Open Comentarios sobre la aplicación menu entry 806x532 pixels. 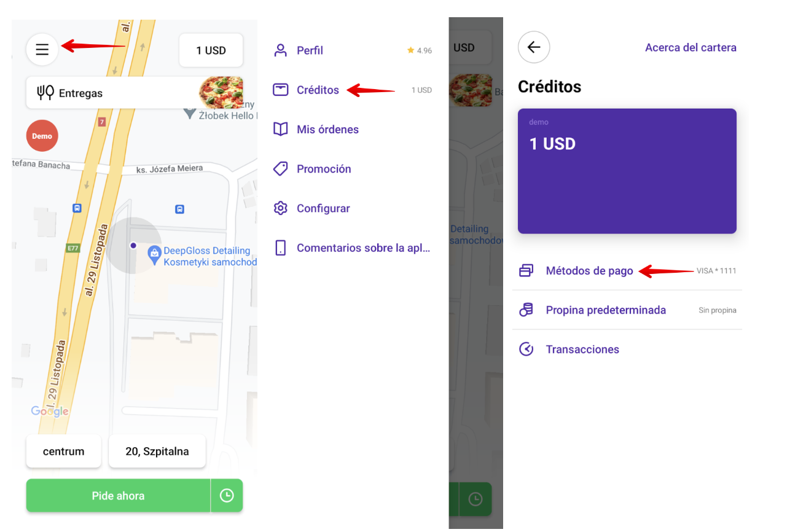pyautogui.click(x=352, y=248)
